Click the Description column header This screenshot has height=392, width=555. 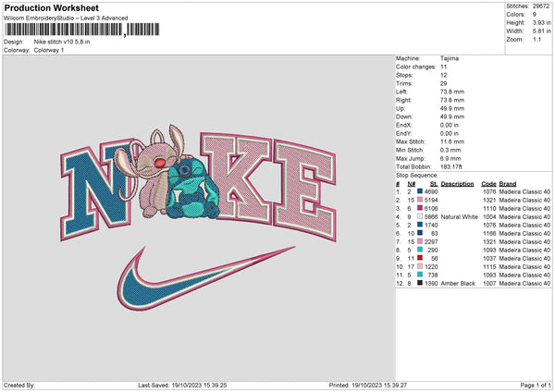coord(457,184)
